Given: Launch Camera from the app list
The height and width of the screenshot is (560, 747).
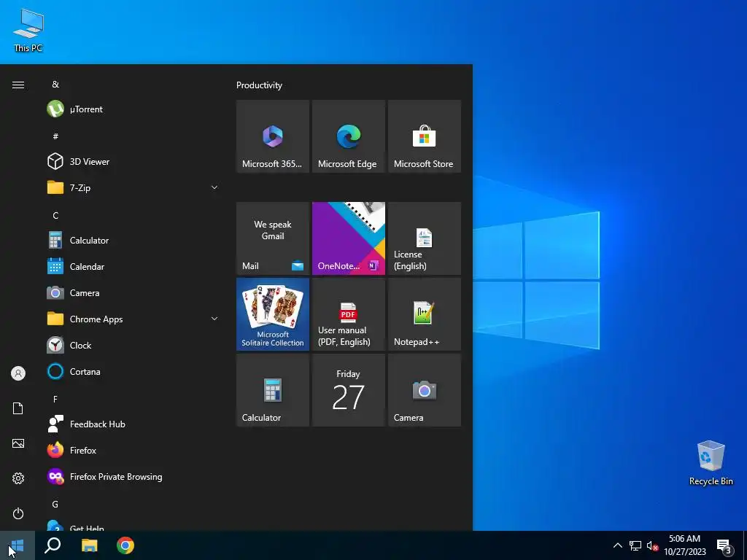Looking at the screenshot, I should (133, 293).
